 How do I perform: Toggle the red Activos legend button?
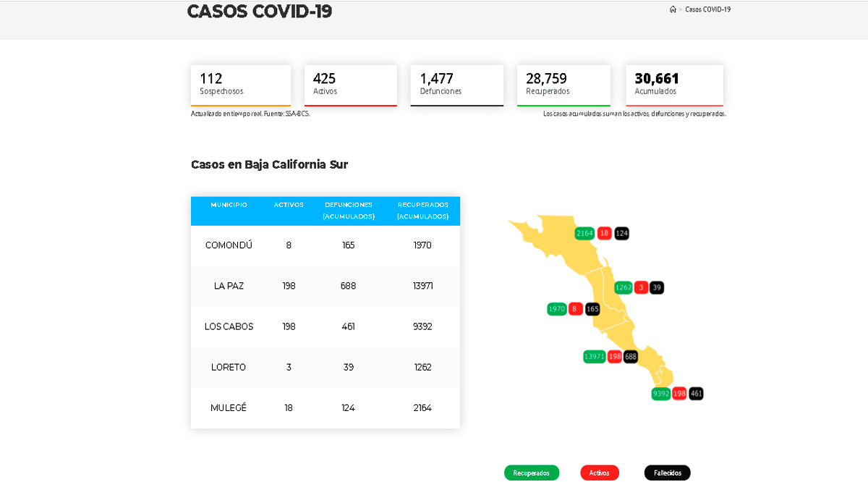599,473
